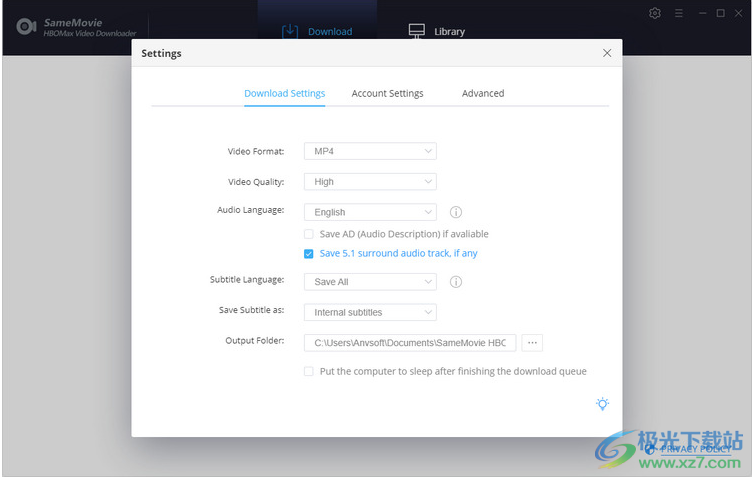The width and height of the screenshot is (754, 479).
Task: Switch to Account Settings tab
Action: pos(388,93)
